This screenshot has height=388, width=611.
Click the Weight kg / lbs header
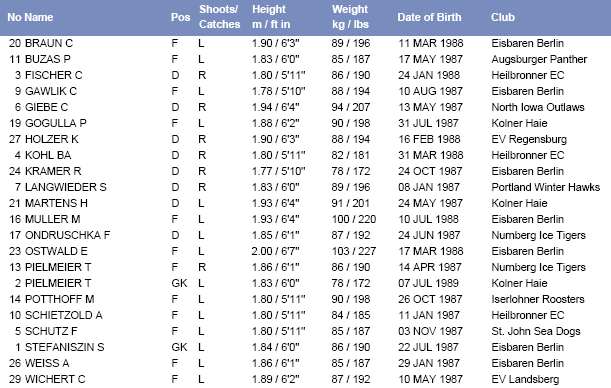click(x=350, y=17)
